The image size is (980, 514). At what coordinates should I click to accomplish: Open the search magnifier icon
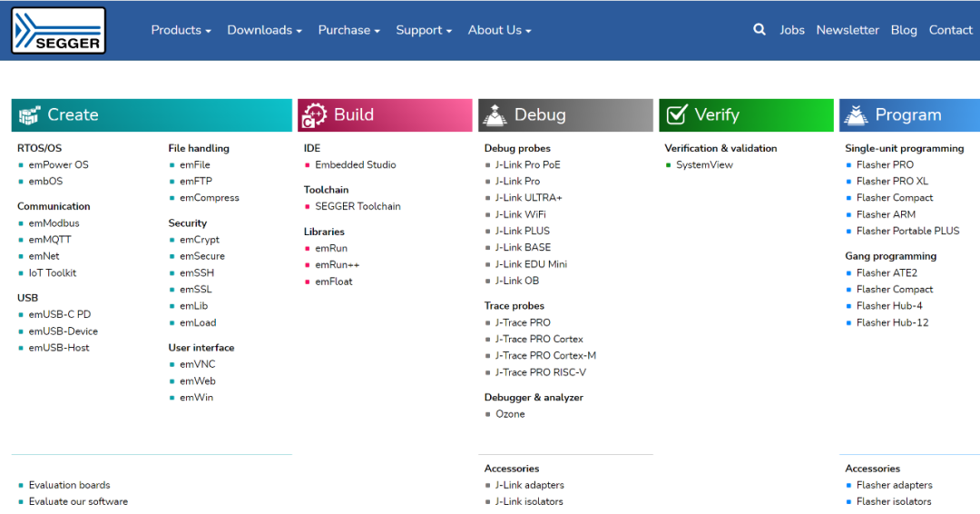pos(759,29)
